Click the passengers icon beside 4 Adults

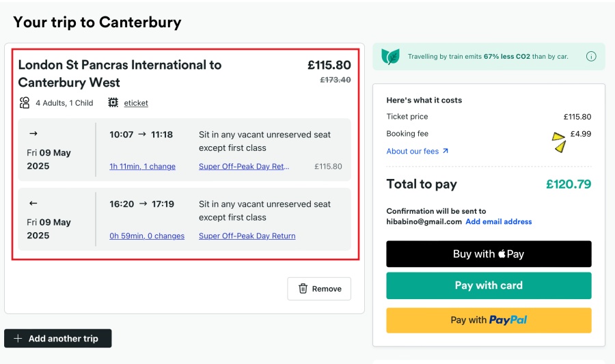click(25, 102)
